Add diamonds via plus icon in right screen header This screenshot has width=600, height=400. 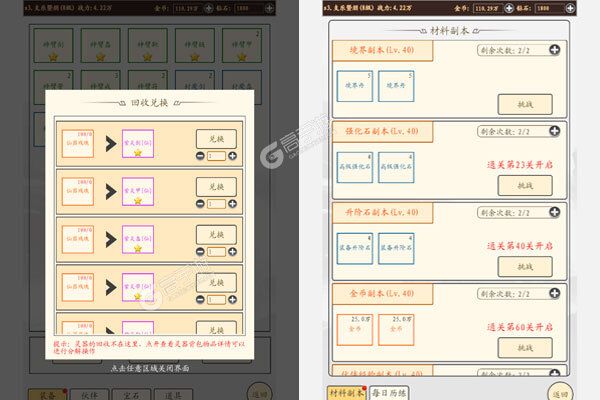pos(570,8)
